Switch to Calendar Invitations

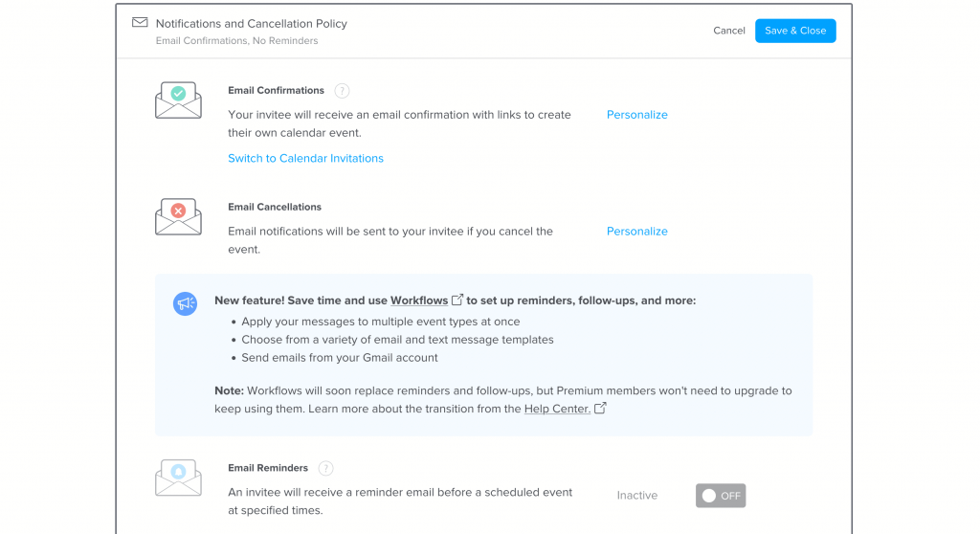pos(305,159)
